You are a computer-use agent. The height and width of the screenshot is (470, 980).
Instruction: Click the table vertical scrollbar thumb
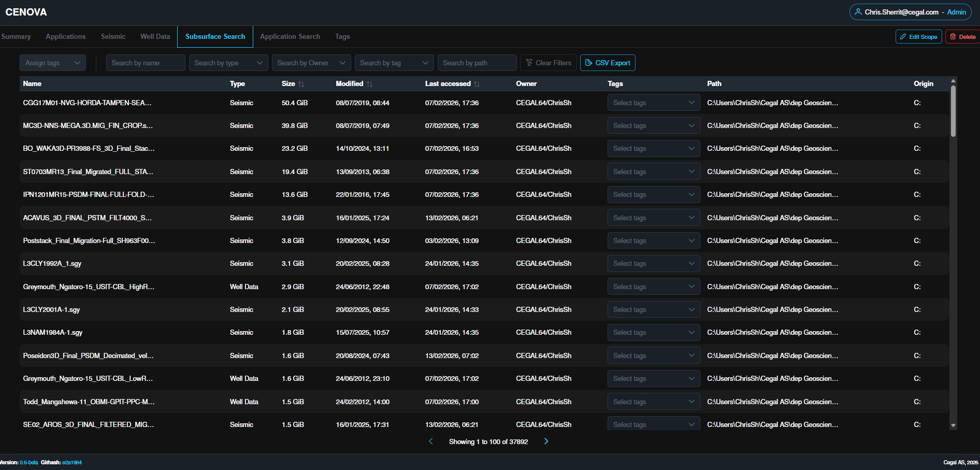coord(953,111)
